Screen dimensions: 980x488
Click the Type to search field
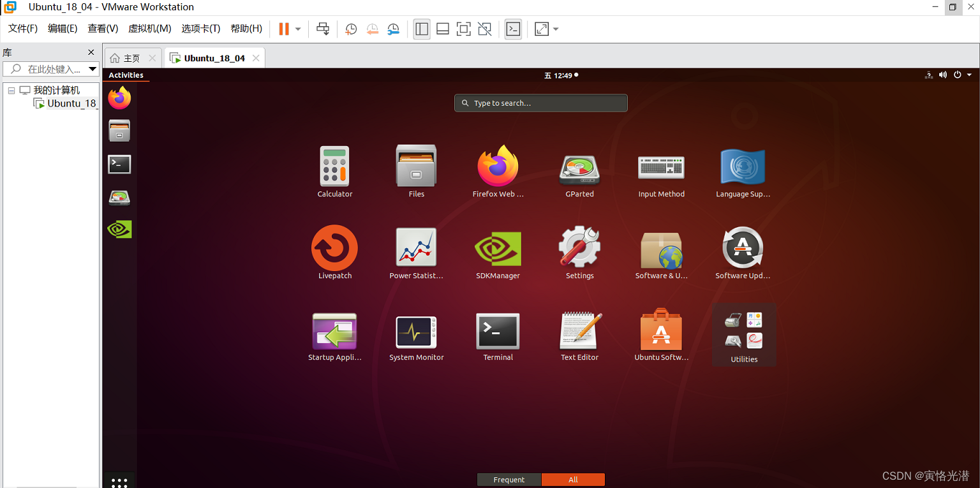[x=541, y=103]
